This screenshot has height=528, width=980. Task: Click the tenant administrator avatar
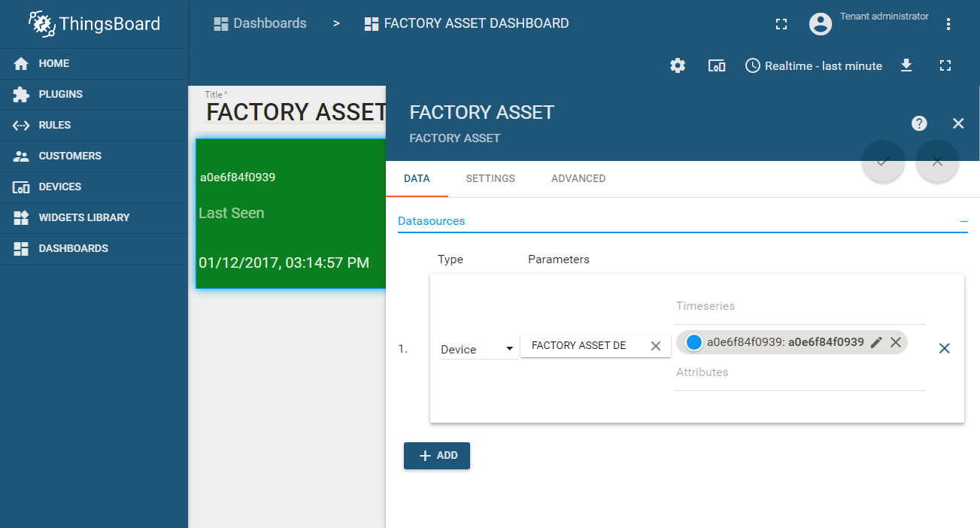tap(821, 23)
